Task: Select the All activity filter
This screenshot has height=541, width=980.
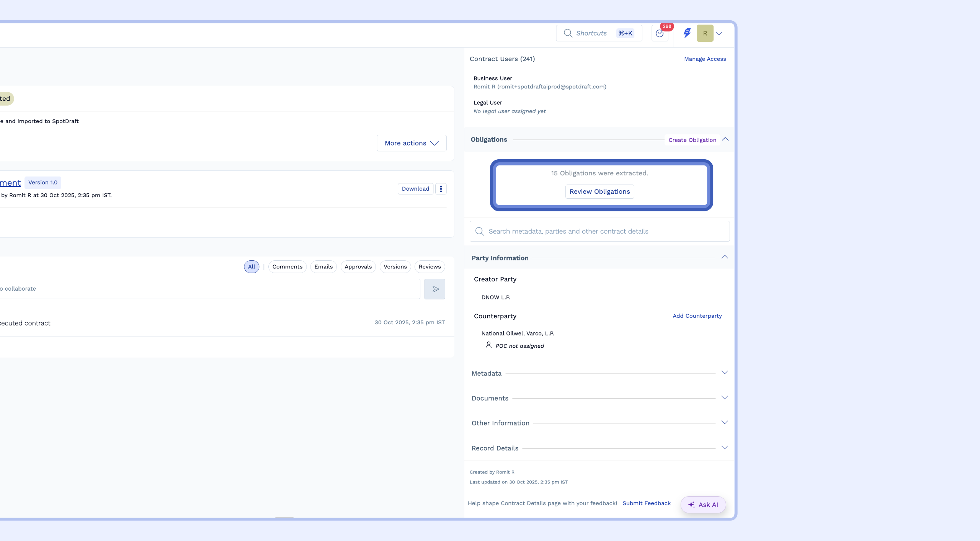Action: coord(252,267)
